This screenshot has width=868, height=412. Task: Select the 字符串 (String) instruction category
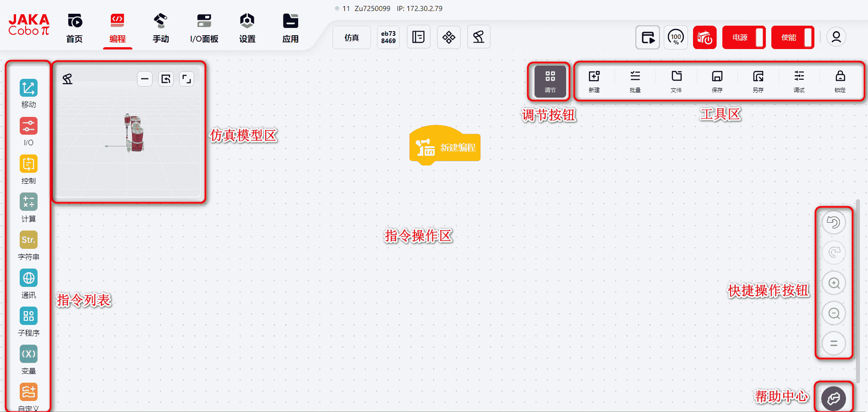pyautogui.click(x=28, y=241)
